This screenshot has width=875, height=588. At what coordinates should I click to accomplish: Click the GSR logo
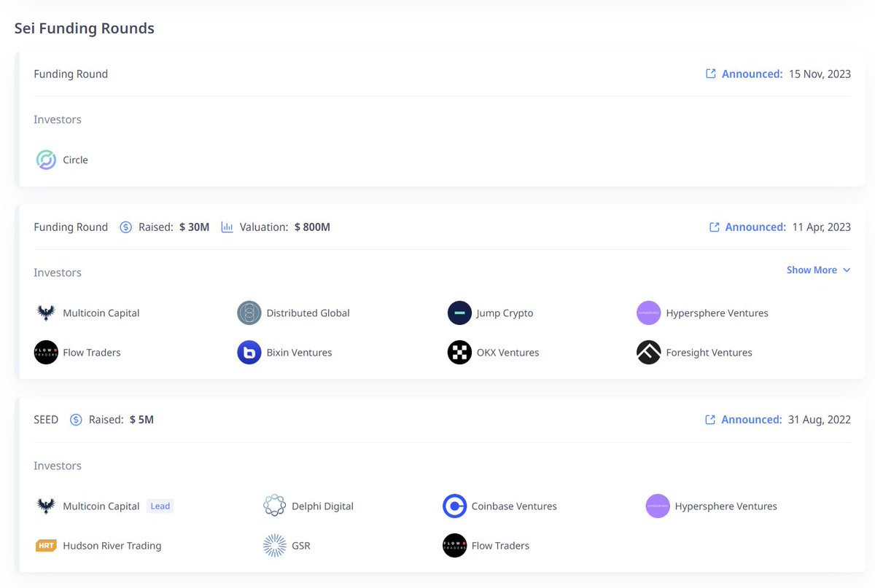tap(274, 546)
